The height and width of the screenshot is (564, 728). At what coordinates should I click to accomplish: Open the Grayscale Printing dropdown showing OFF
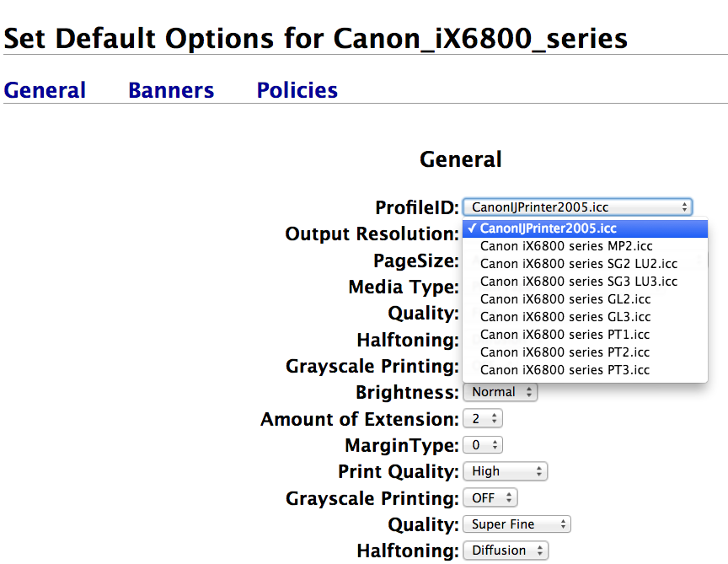(x=490, y=498)
